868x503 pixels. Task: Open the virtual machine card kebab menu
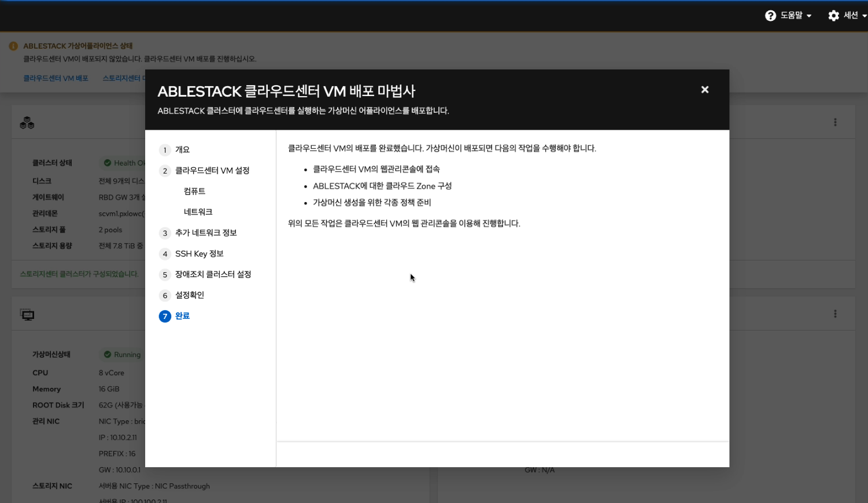[x=835, y=314]
